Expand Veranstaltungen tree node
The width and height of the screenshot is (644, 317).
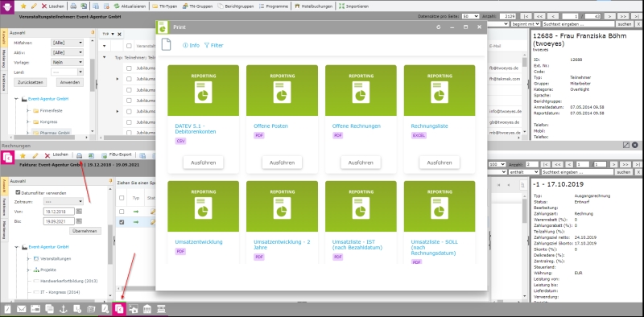(28, 259)
